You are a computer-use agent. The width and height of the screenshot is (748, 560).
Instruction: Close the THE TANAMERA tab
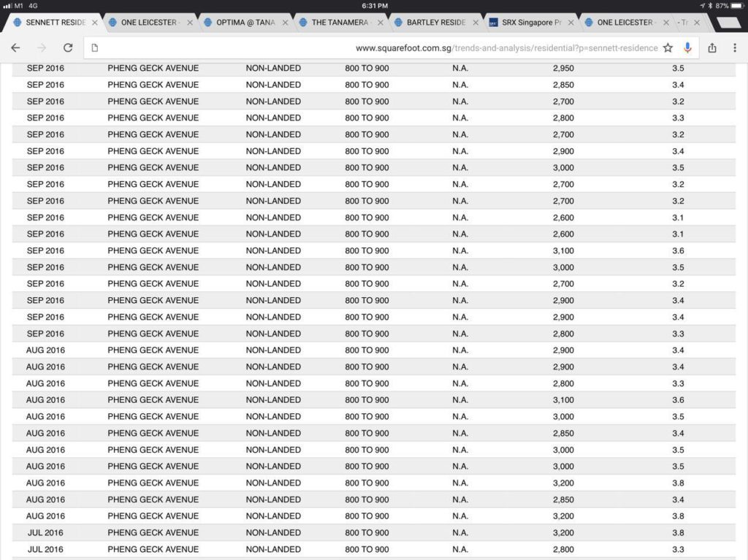pyautogui.click(x=380, y=23)
